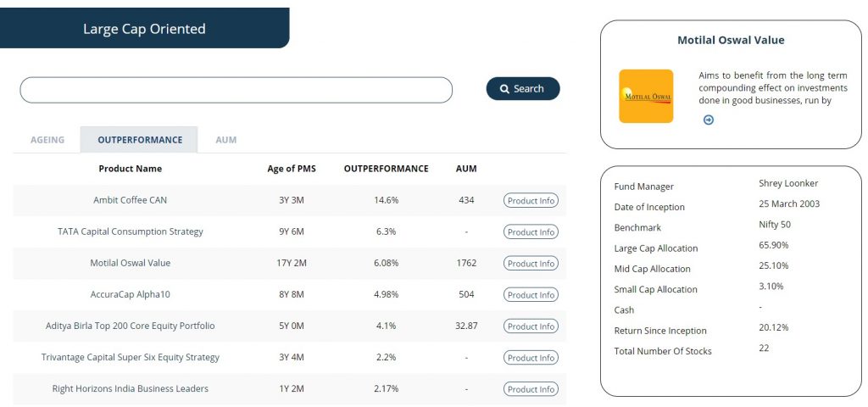
Task: Click the total number of stocks value 22
Action: pos(764,348)
